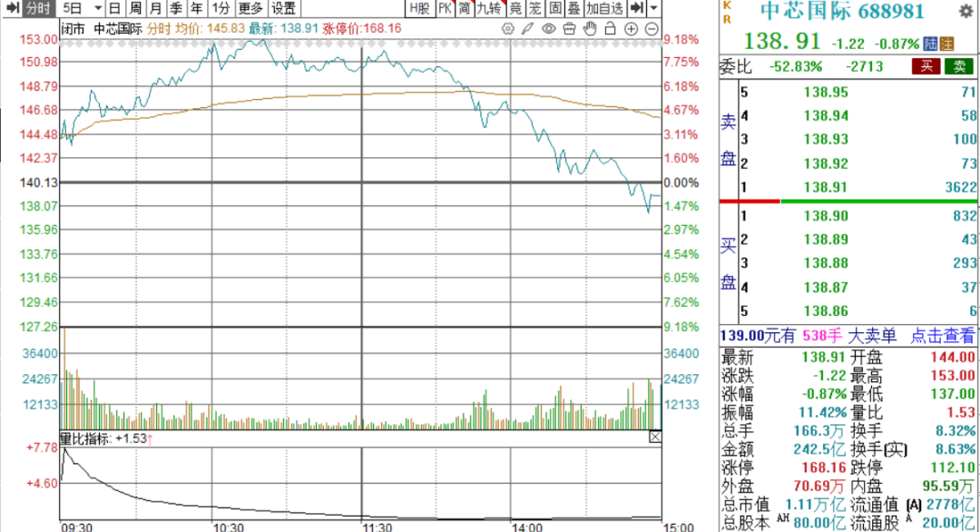The image size is (980, 532).
Task: Open the 更多 periods menu
Action: (250, 8)
